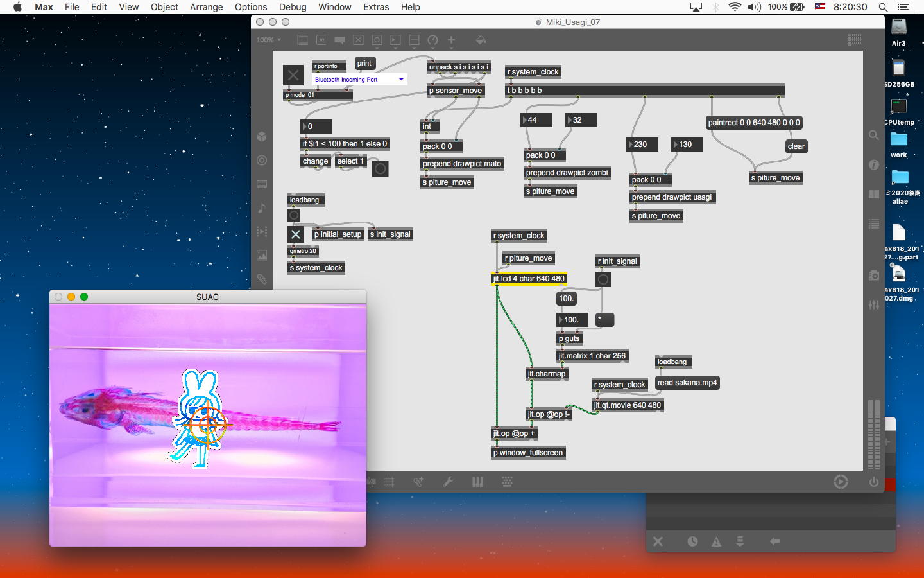Image resolution: width=924 pixels, height=578 pixels.
Task: Toggle the paperclip-plus icon in bottom toolbar
Action: [x=419, y=482]
